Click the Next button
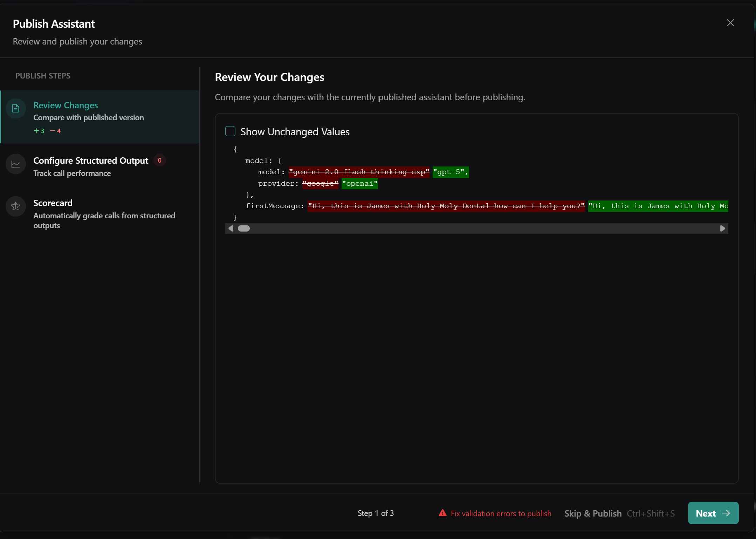This screenshot has width=756, height=539. (x=713, y=513)
